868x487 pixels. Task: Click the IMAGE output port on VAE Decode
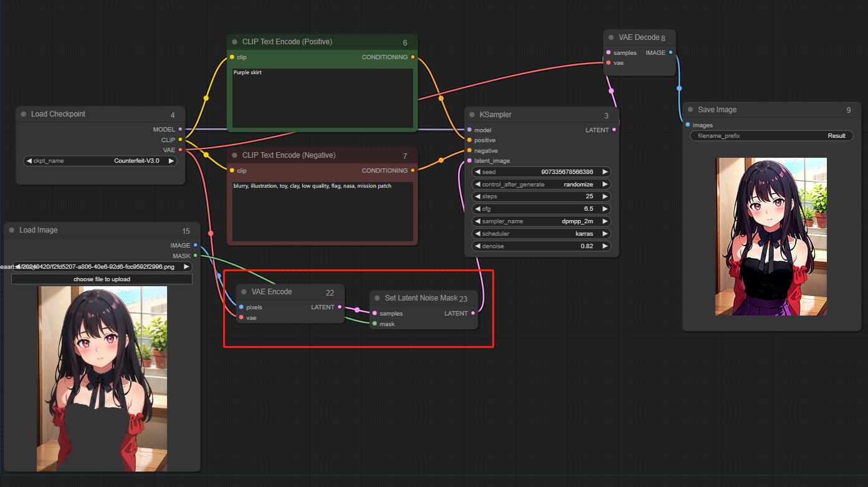[x=670, y=53]
